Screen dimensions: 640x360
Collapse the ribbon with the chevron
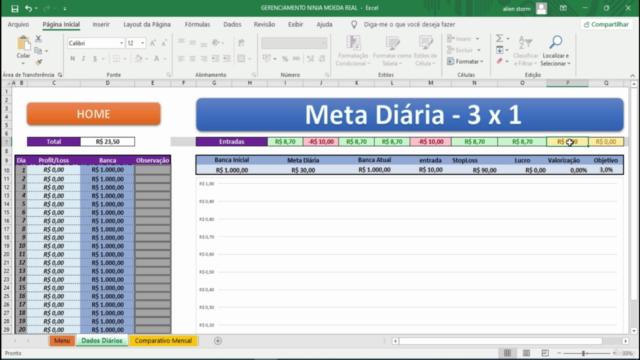click(x=632, y=75)
